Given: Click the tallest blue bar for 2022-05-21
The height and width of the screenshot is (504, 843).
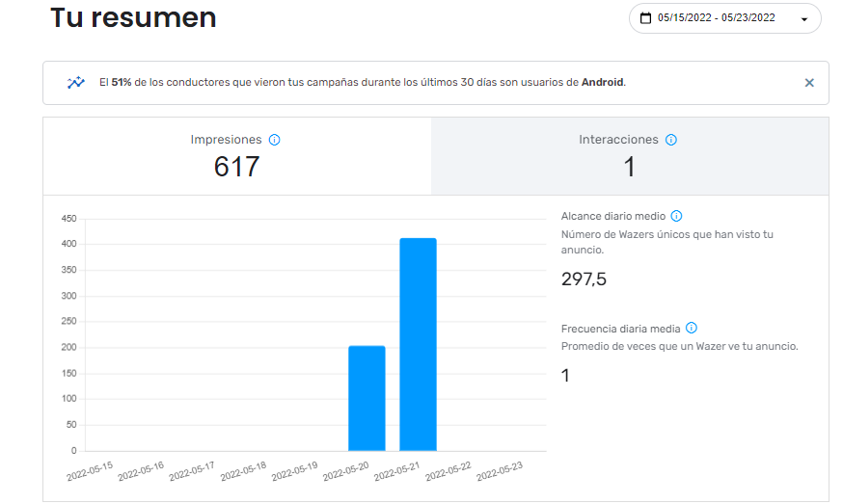Looking at the screenshot, I should coord(418,344).
